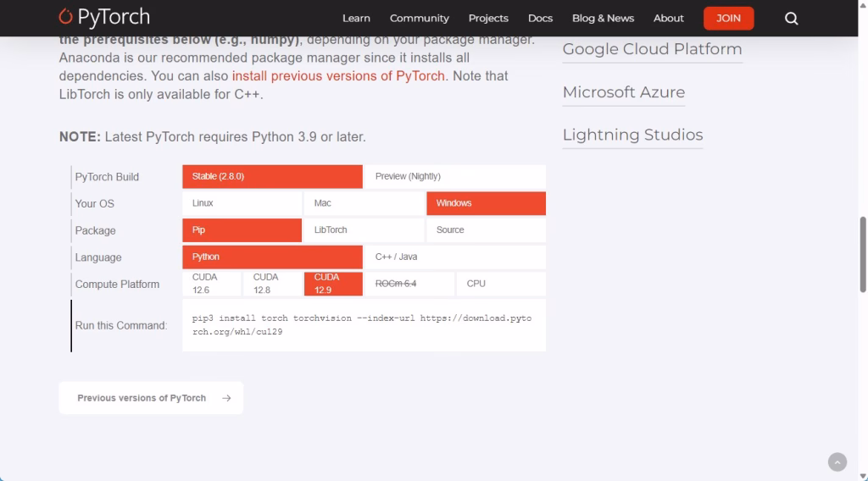Click the page vertical scrollbar thumb
Screen dimensions: 868x481
tap(863, 254)
